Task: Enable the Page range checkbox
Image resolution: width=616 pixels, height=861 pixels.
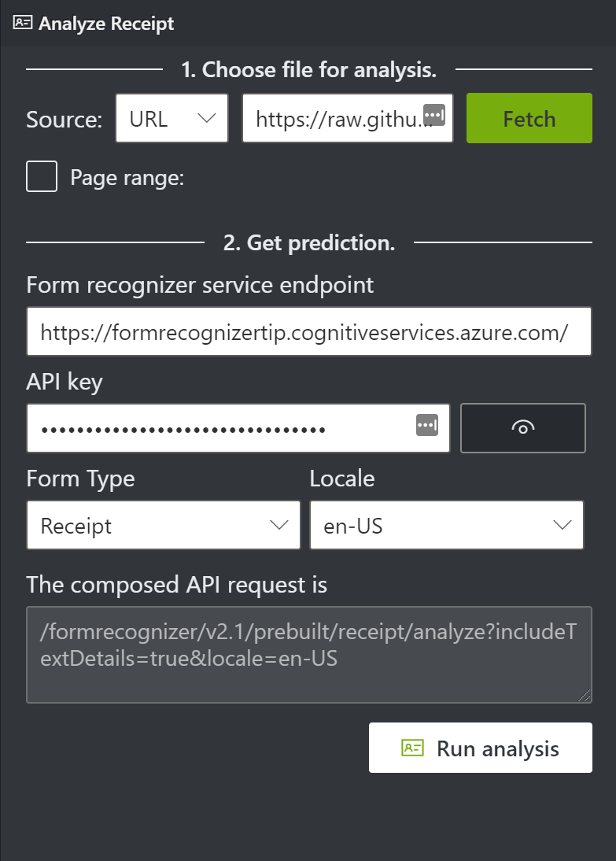Action: (42, 176)
